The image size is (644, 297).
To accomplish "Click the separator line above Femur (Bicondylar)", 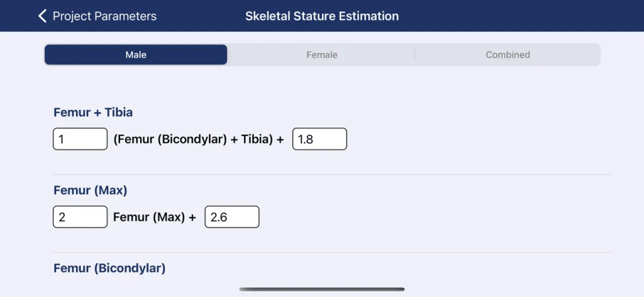I will [x=332, y=253].
